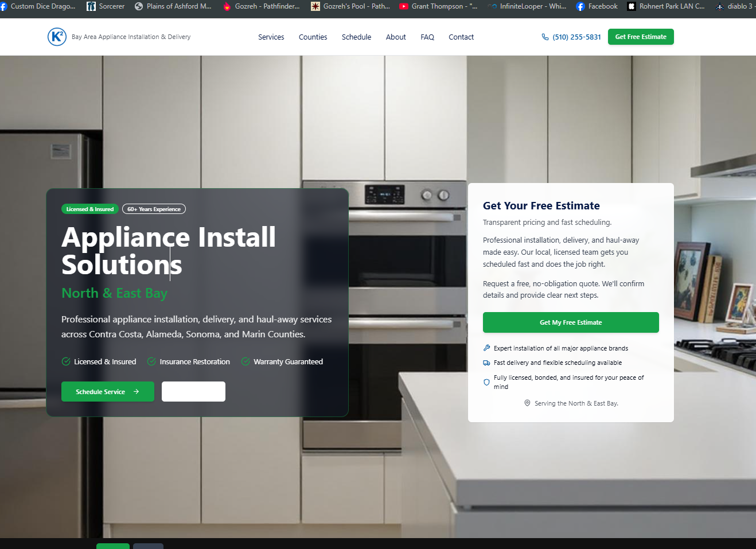Click the FAQ navigation link

coord(427,37)
